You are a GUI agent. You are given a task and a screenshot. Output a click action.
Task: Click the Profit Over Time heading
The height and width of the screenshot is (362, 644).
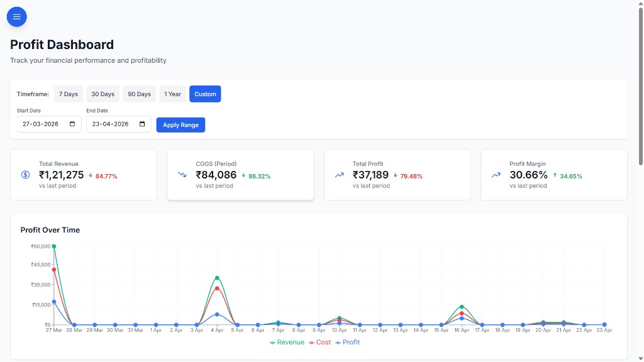click(x=50, y=230)
